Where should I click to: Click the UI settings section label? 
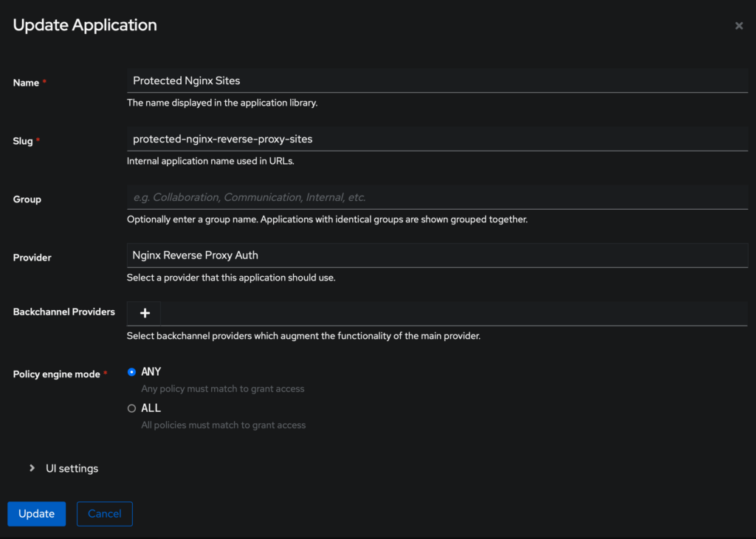[72, 468]
